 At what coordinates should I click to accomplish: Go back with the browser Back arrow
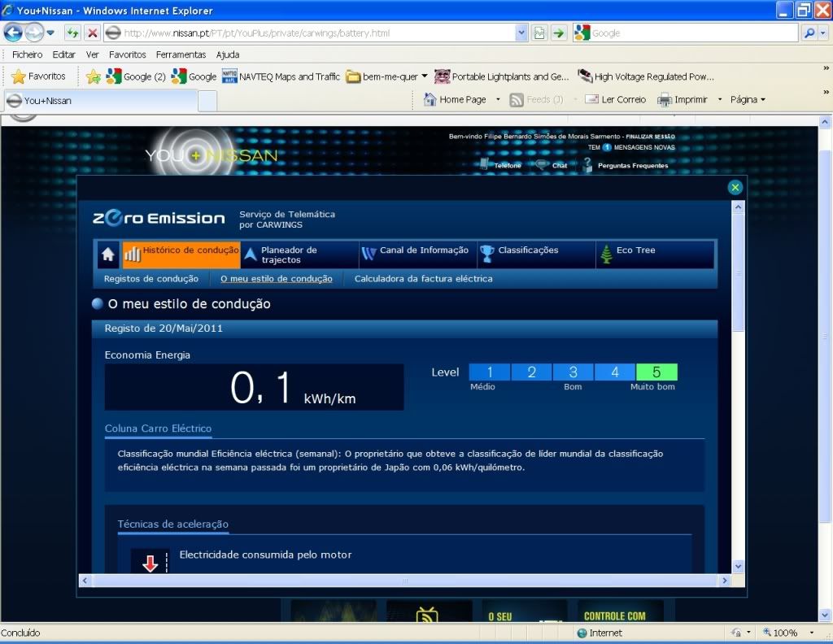(13, 33)
